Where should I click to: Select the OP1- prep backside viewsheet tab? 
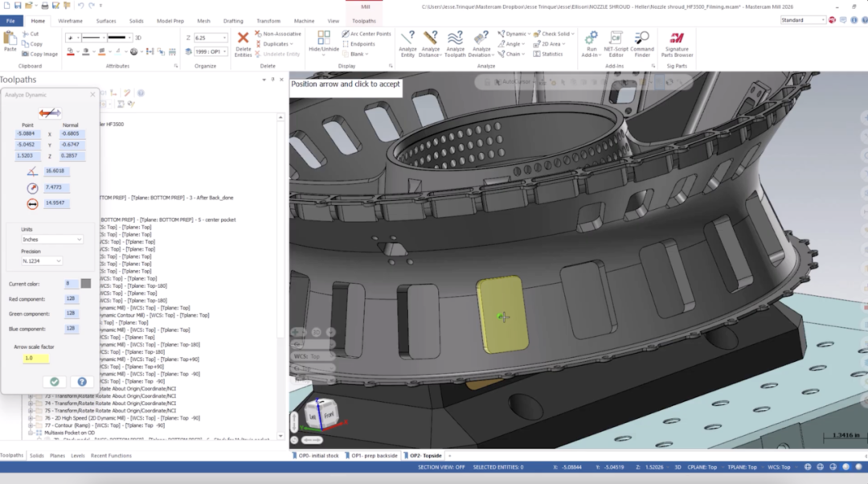click(371, 456)
